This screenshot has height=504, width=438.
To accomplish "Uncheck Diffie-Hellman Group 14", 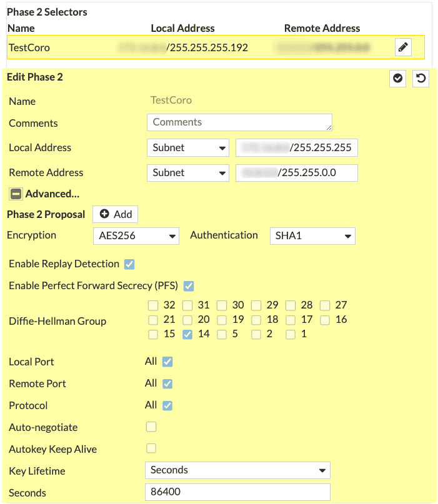I will pos(187,334).
